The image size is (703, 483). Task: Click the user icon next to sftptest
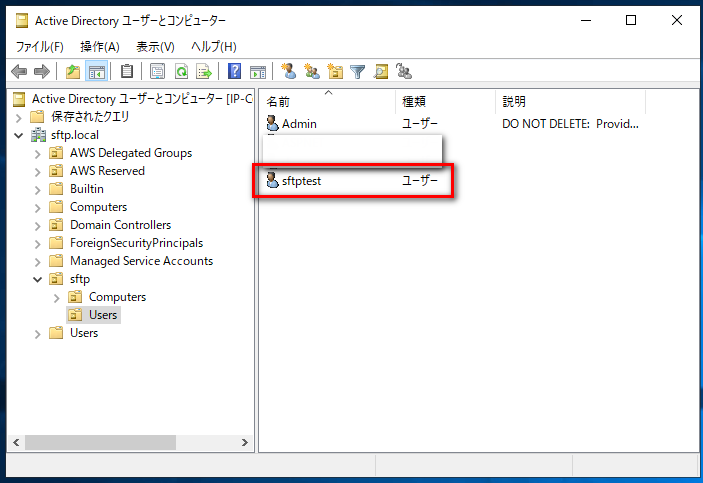click(272, 180)
